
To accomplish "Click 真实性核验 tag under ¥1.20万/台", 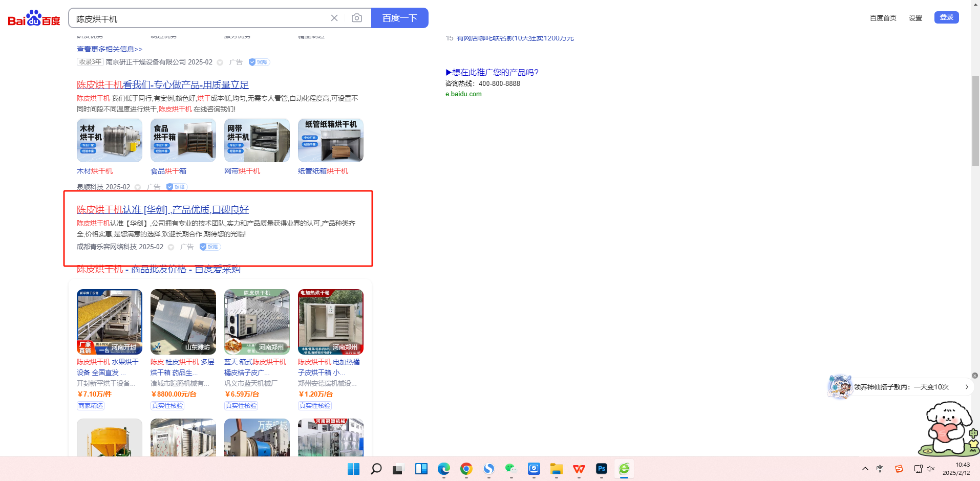I will pos(315,406).
